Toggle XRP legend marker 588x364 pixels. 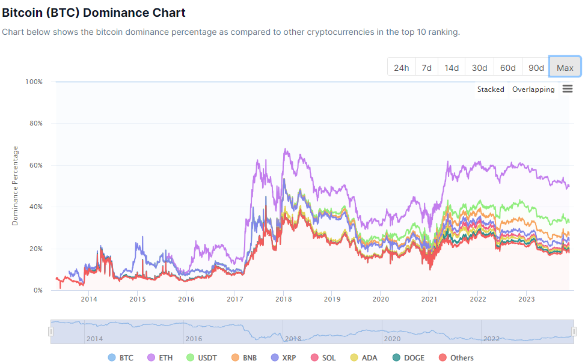[274, 358]
